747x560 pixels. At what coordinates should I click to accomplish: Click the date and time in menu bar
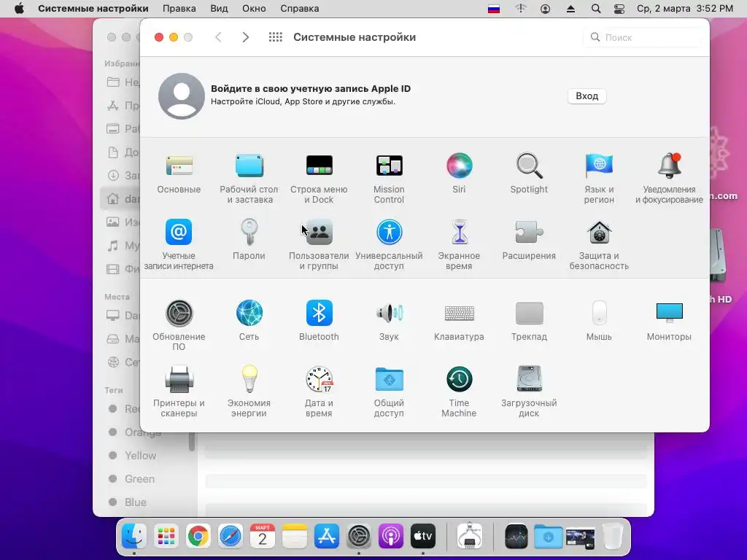[685, 9]
